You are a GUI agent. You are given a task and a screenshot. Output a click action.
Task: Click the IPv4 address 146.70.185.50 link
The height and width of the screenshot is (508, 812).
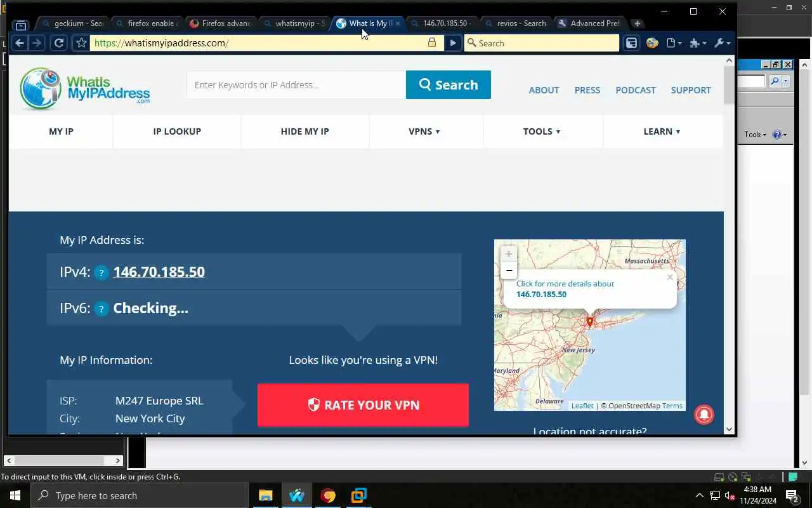pyautogui.click(x=159, y=272)
